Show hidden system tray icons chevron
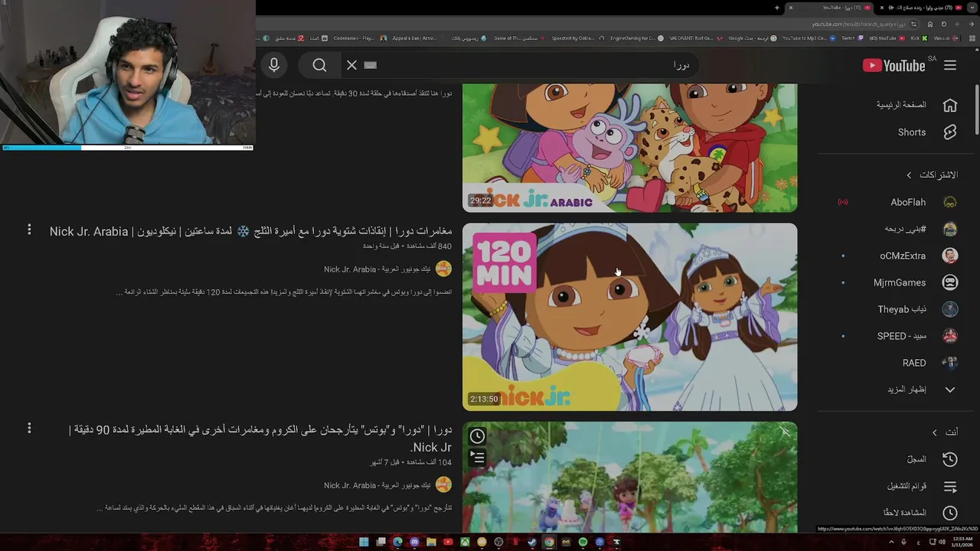The width and height of the screenshot is (980, 551). click(x=892, y=542)
